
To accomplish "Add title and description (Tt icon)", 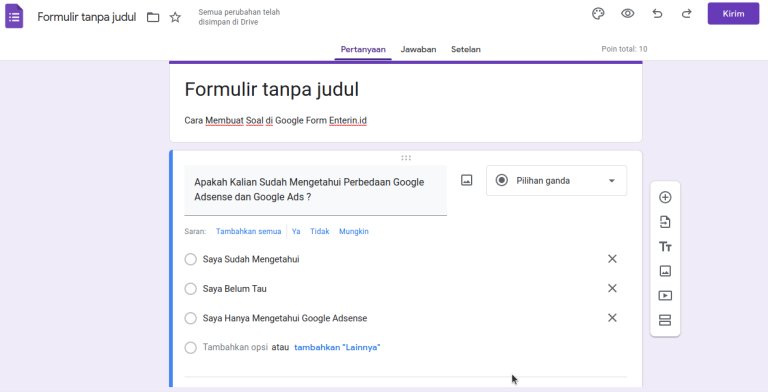I will (665, 246).
